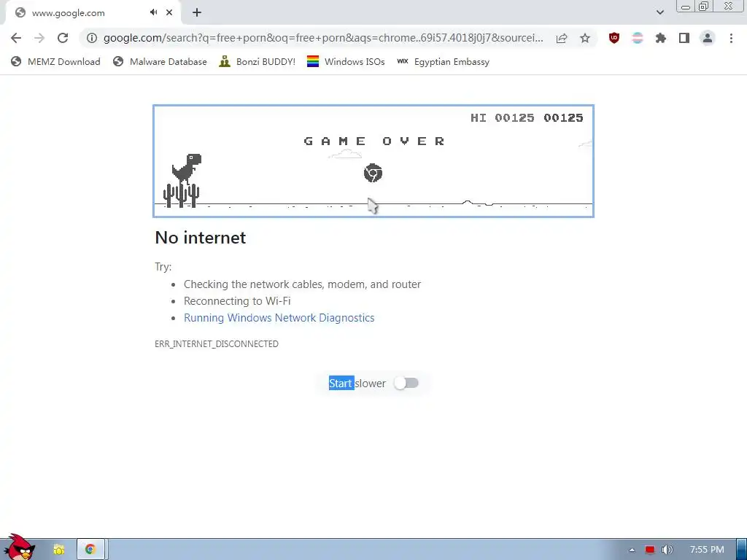Close the www.google.com tab
Image resolution: width=747 pixels, height=560 pixels.
169,12
